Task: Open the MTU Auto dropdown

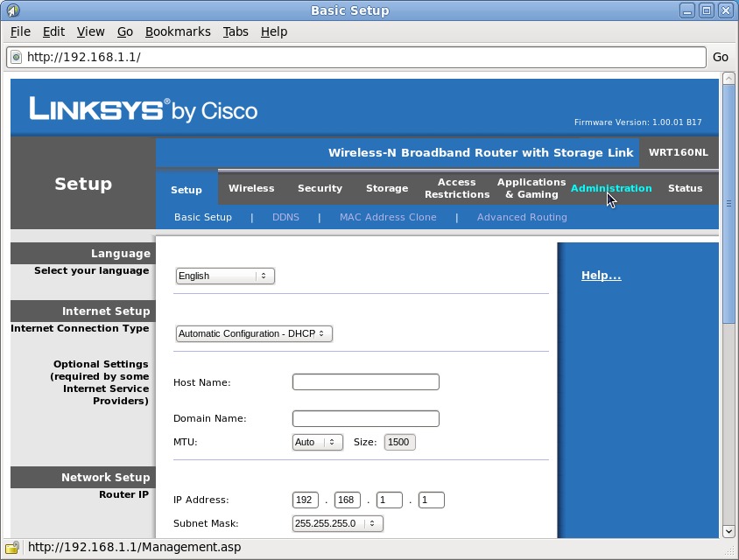Action: pos(317,442)
